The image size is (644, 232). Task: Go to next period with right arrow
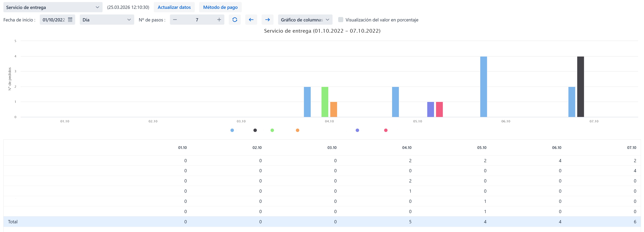click(267, 20)
